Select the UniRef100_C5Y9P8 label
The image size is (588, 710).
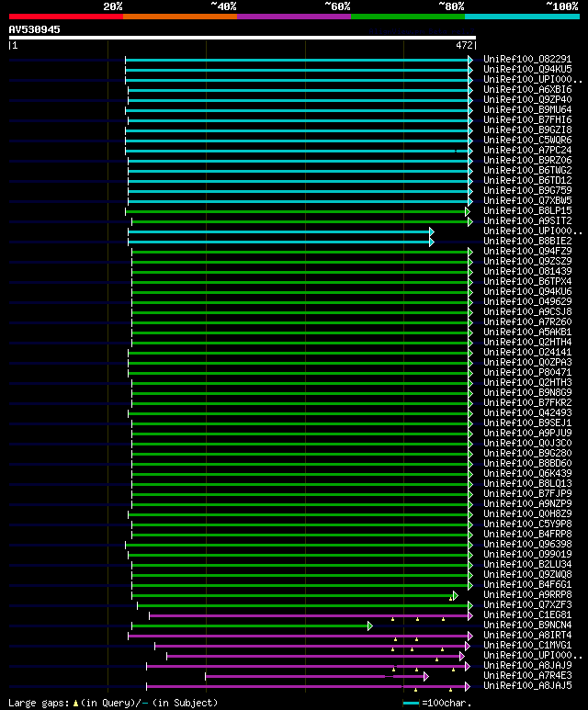527,524
